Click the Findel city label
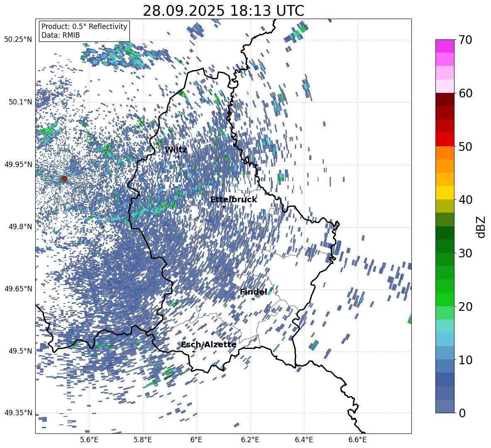491x448 pixels. point(253,292)
